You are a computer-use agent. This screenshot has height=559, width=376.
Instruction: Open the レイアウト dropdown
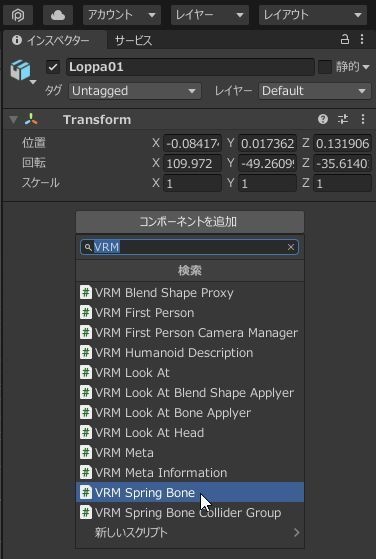(x=313, y=15)
